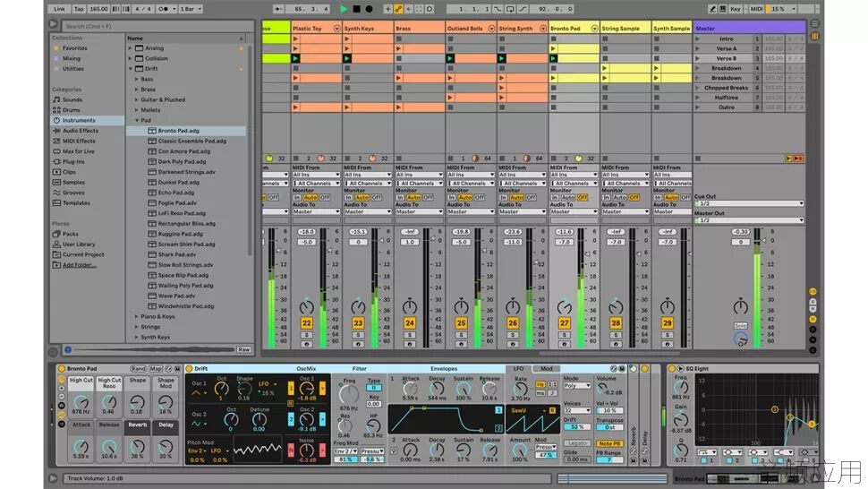868x489 pixels.
Task: Click the Rand button on Bronto Pad
Action: [x=139, y=368]
